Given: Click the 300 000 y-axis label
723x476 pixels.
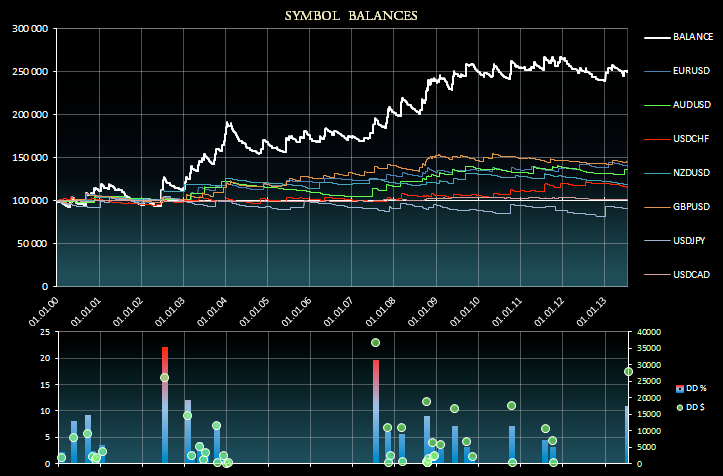Looking at the screenshot, I should (30, 29).
